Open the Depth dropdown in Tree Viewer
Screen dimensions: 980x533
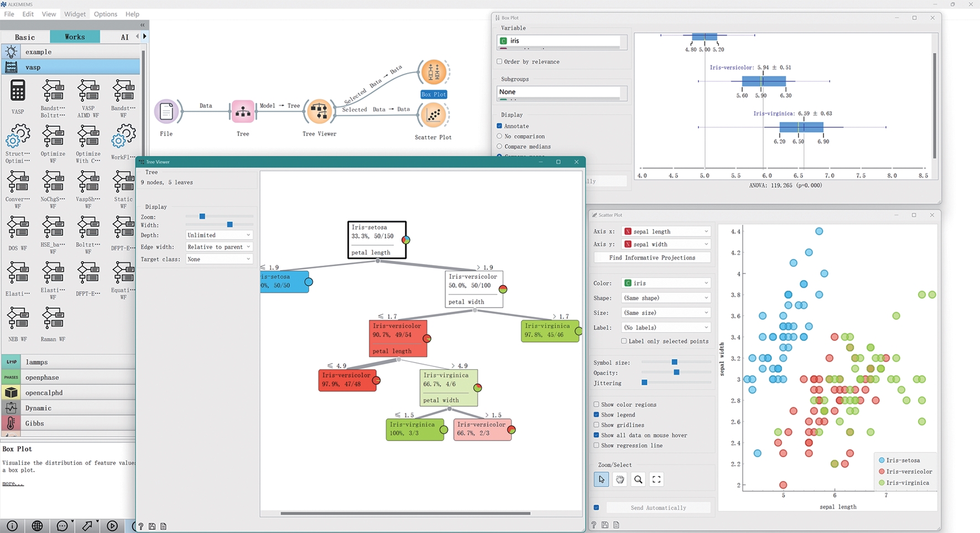click(x=219, y=235)
